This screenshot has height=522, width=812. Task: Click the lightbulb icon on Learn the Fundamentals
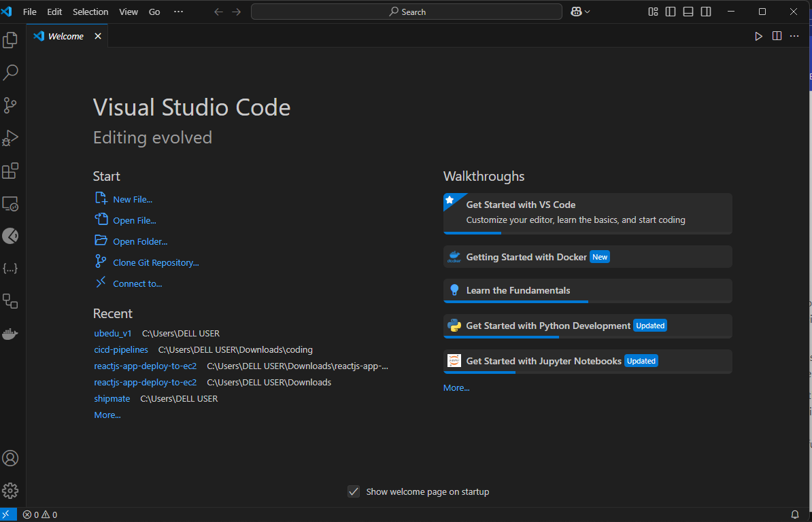pos(454,290)
